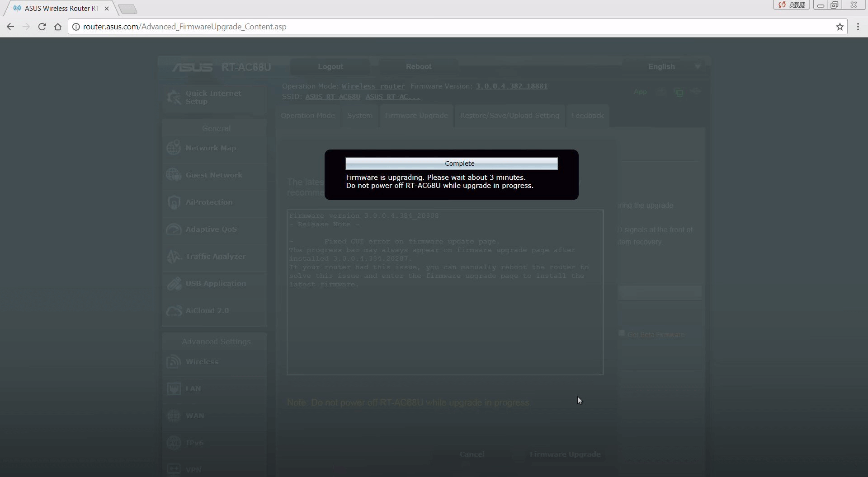868x477 pixels.
Task: Open Wireless settings signal icon
Action: (x=174, y=362)
